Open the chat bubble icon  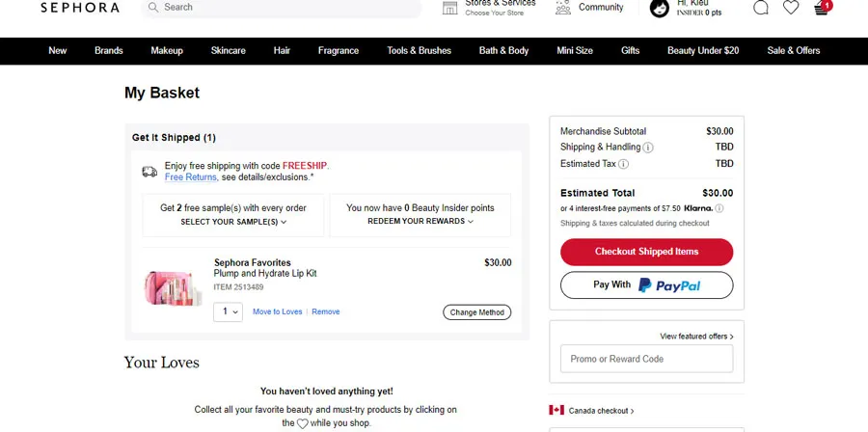click(761, 7)
